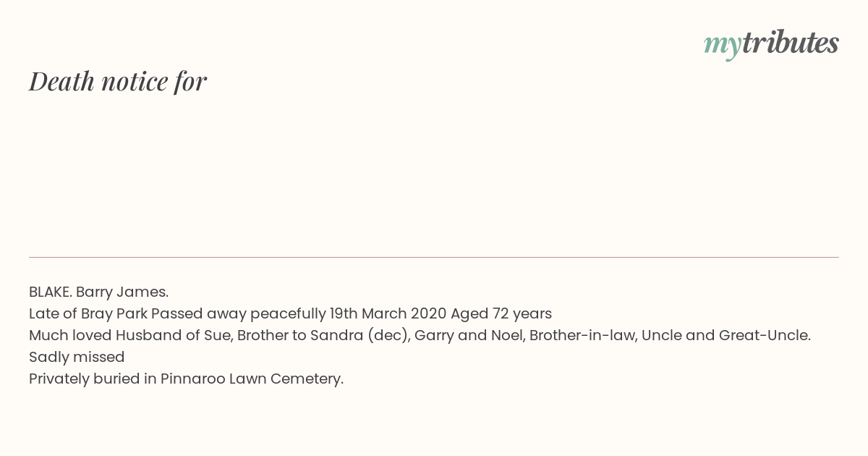Click the date "19th March 2020"
This screenshot has width=868, height=456.
click(x=388, y=313)
